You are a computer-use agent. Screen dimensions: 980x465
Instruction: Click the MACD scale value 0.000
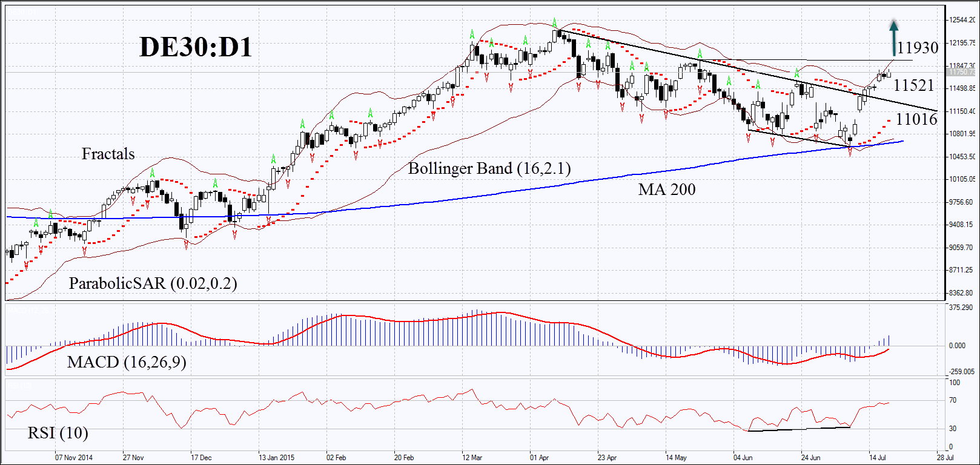pyautogui.click(x=958, y=346)
